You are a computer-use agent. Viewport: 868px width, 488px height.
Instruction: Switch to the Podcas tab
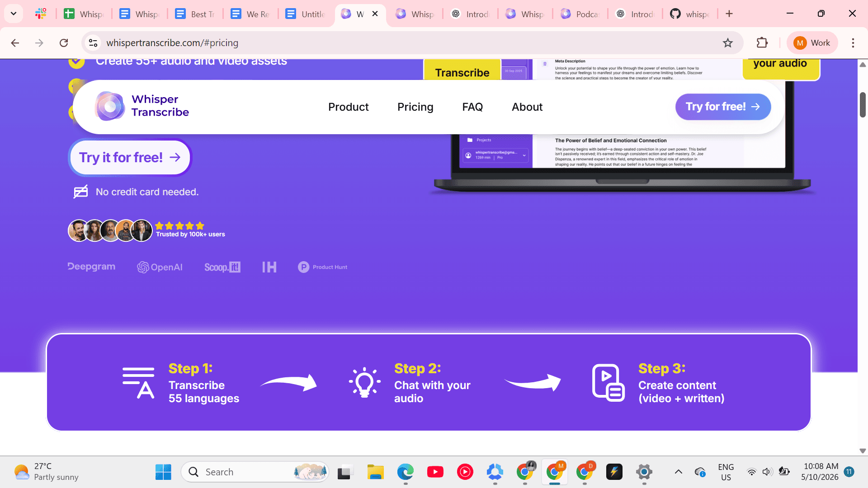580,14
